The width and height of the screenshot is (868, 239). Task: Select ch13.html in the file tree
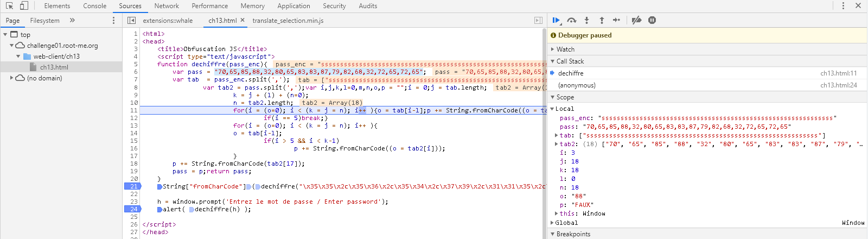tap(54, 67)
